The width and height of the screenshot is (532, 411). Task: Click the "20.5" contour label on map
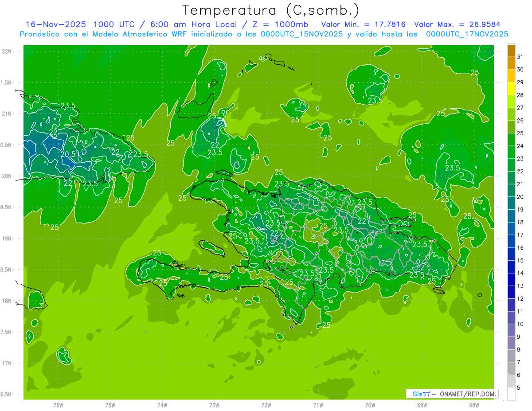(68, 154)
